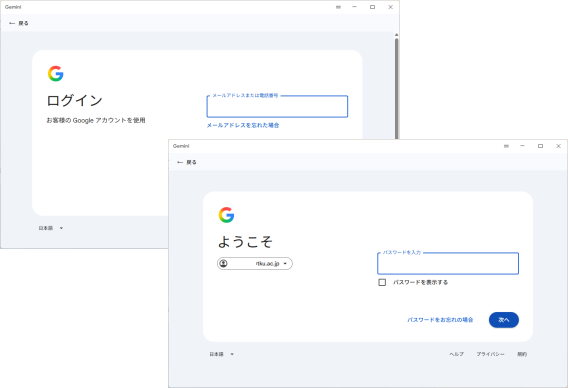Click the Google logo in the ログイン window
This screenshot has height=388, width=568.
55,74
